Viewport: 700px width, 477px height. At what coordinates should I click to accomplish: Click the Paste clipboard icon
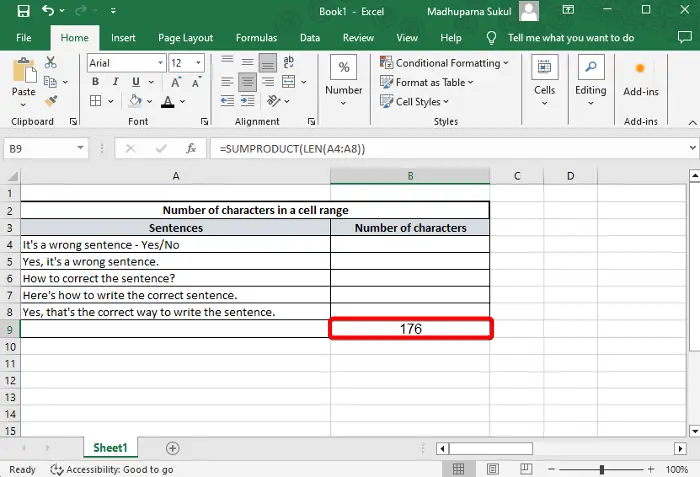[x=24, y=70]
